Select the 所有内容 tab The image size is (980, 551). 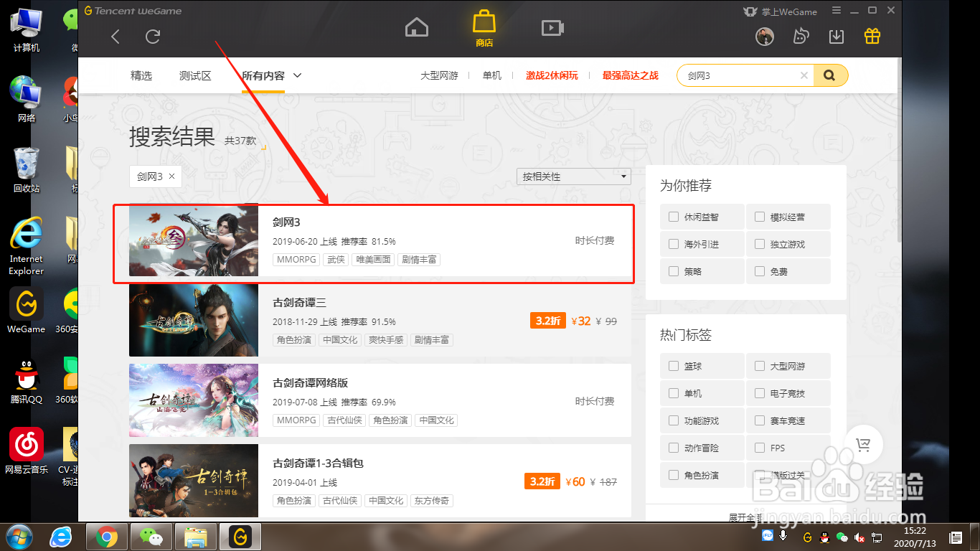point(263,75)
